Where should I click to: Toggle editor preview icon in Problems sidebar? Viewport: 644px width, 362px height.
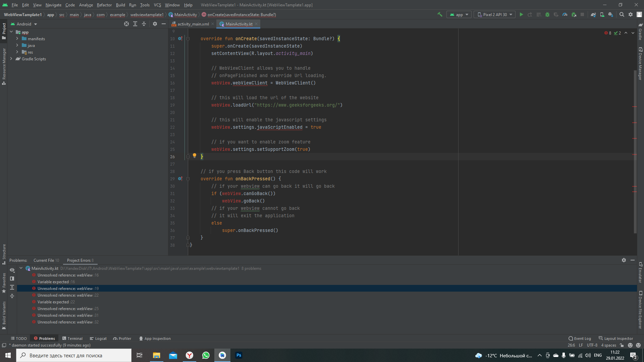pyautogui.click(x=12, y=279)
